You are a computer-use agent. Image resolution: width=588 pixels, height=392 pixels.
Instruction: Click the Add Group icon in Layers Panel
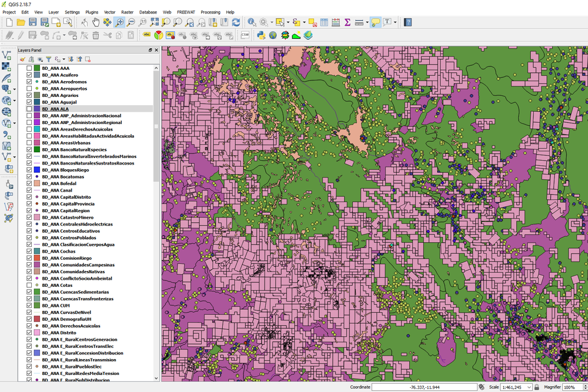[31, 59]
